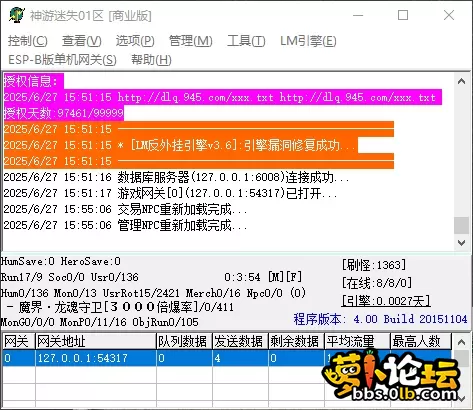Viewport: 473px width, 410px height.
Task: Click the 引擎漏洞修复成功 log line
Action: (x=181, y=145)
